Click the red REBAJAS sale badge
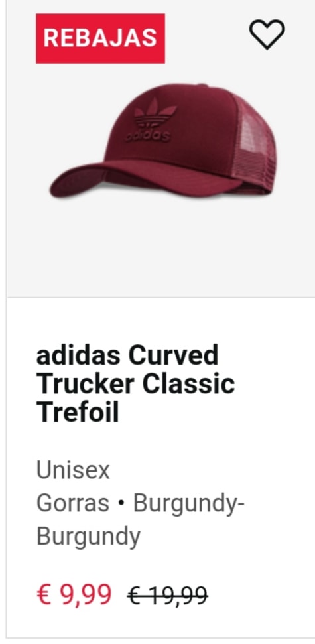This screenshot has width=315, height=644. [100, 38]
